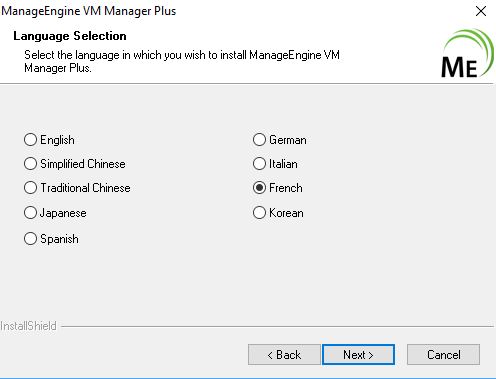Go back with the Back button
Image resolution: width=496 pixels, height=379 pixels.
coord(284,355)
